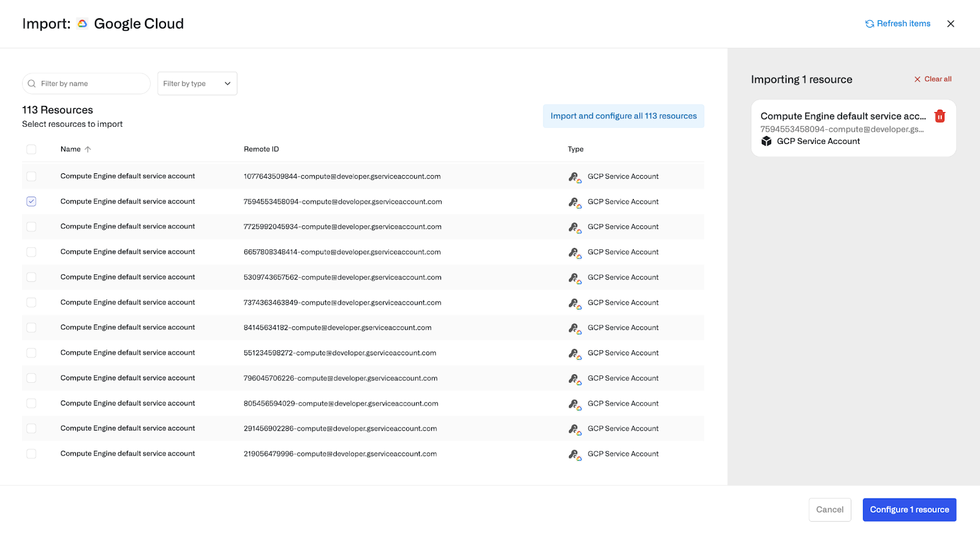Focus the Filter by name field
Screen dimensions: 980x534
[86, 84]
